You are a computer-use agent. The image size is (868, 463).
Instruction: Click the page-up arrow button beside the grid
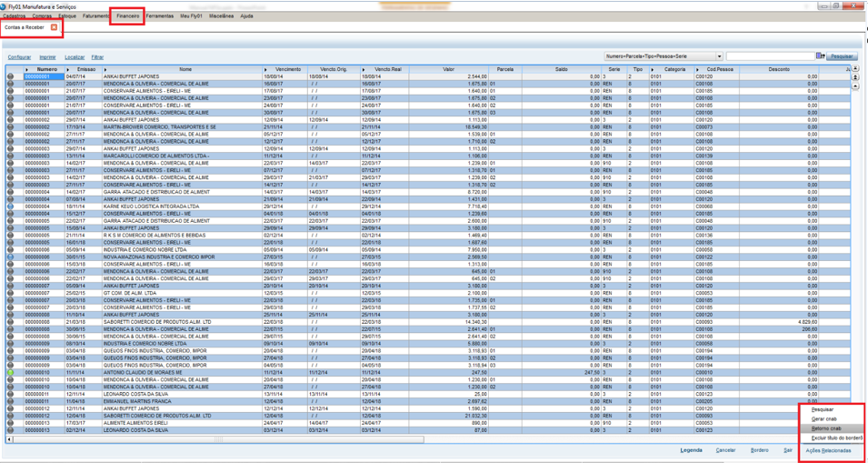pyautogui.click(x=856, y=77)
